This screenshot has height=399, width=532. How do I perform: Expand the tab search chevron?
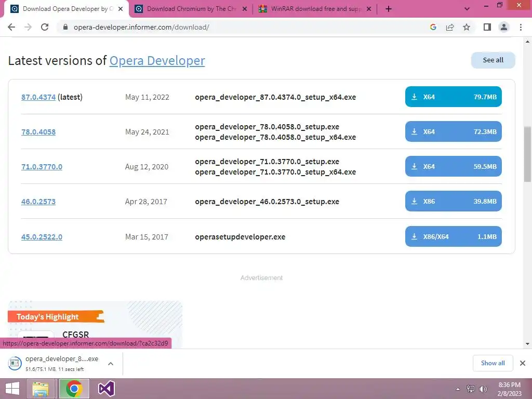click(467, 9)
